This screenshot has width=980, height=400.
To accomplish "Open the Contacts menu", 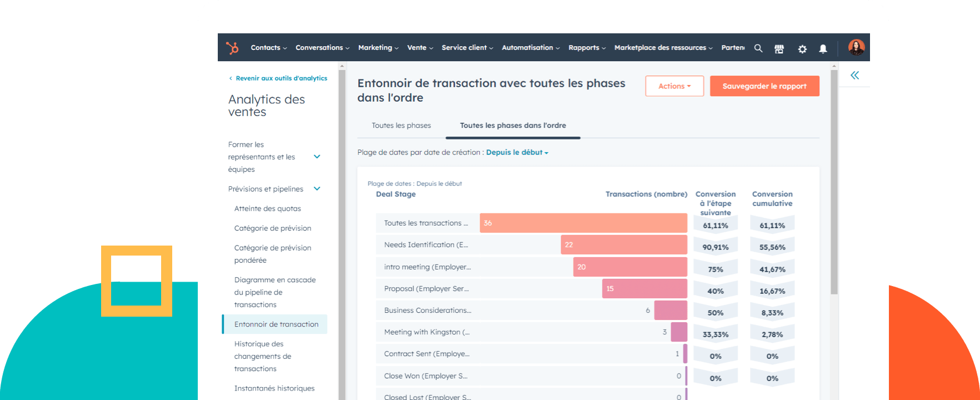I will 268,48.
